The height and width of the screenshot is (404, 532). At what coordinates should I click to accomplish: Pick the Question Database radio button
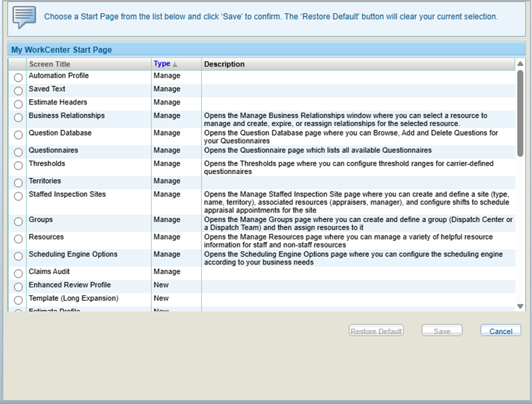[x=18, y=135]
